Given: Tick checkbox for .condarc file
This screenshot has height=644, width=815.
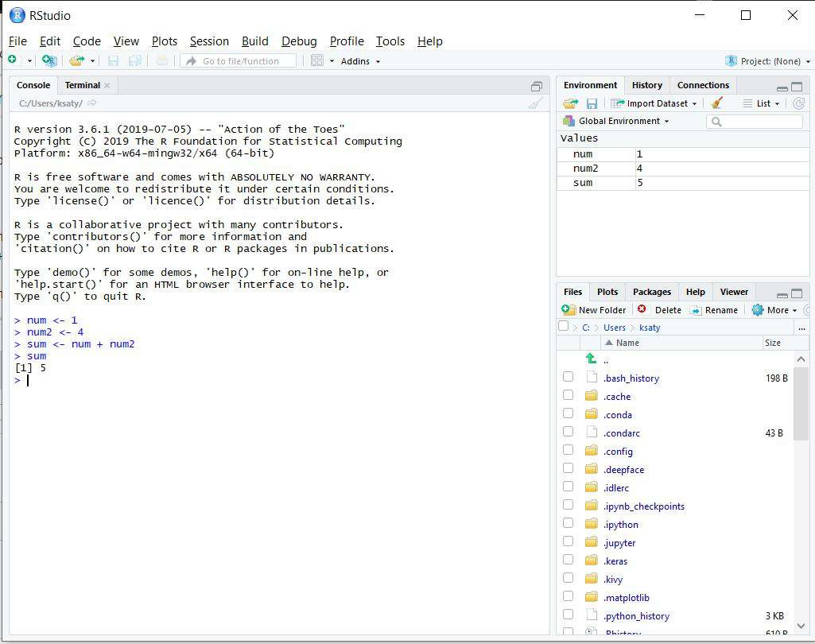Looking at the screenshot, I should tap(568, 431).
